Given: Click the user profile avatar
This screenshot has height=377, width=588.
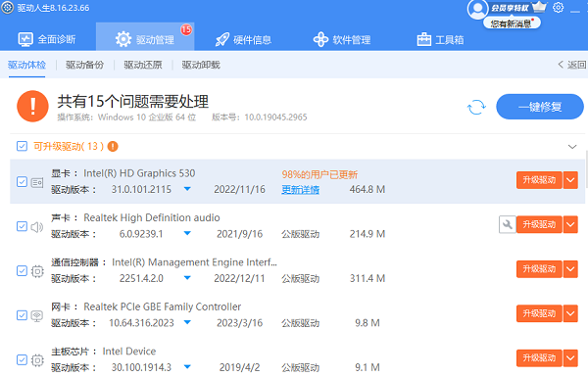Looking at the screenshot, I should click(x=477, y=9).
